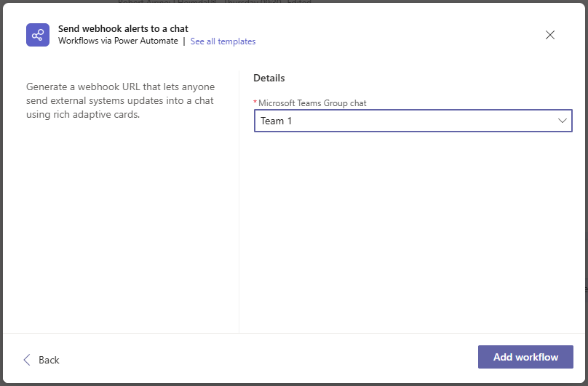Click the Microsoft Teams Group chat label
The image size is (588, 386).
click(312, 103)
